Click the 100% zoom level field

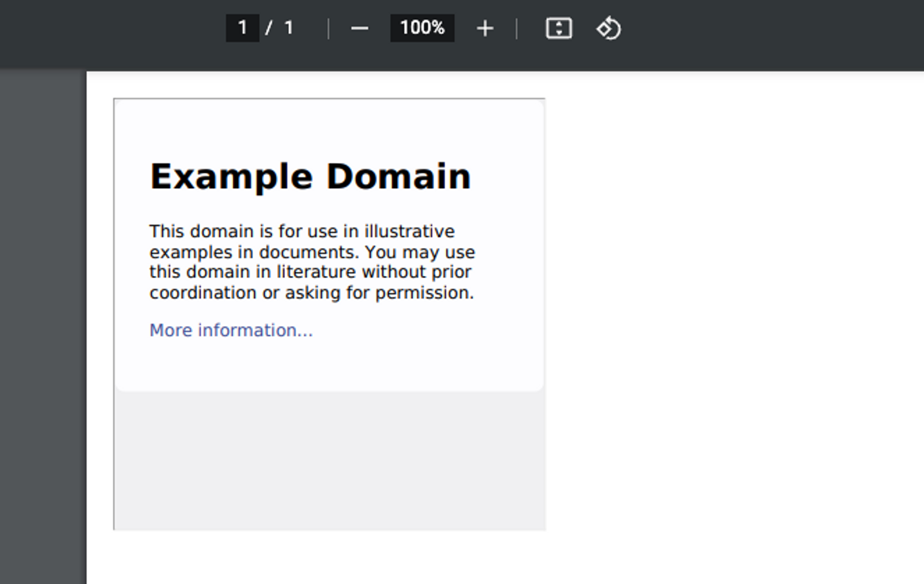pos(422,28)
